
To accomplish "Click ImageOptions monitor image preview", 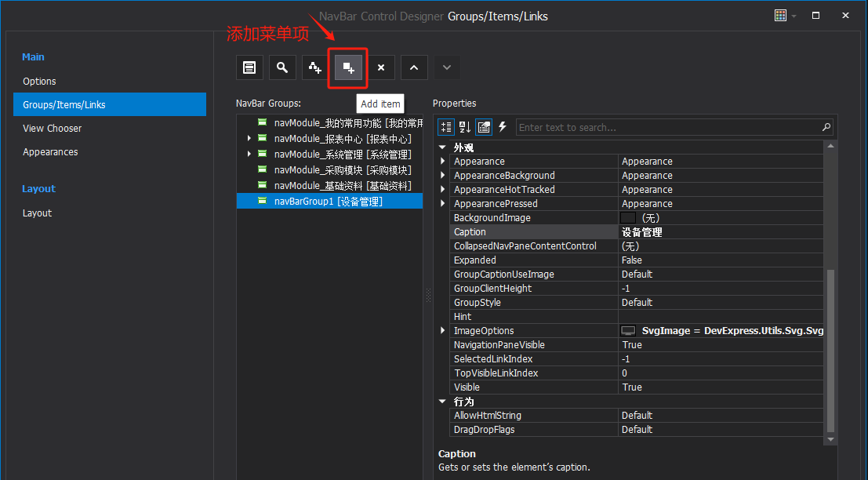I will 628,330.
